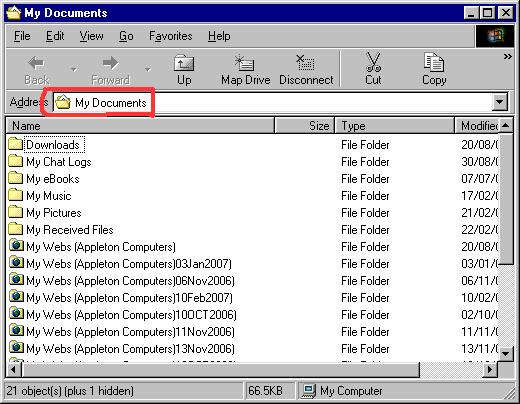This screenshot has width=520, height=404.
Task: Click the Windows logo throbber icon
Action: point(495,36)
